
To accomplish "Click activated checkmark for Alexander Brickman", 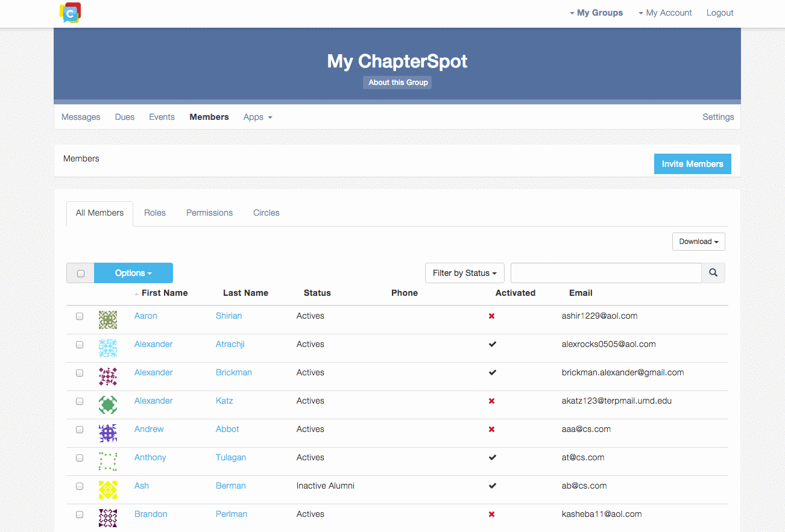I will pos(493,373).
